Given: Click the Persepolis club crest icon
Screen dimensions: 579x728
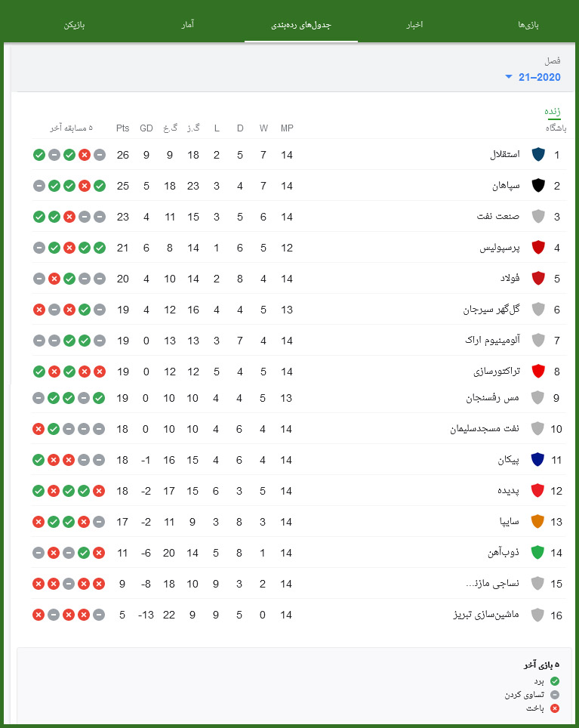Looking at the screenshot, I should [x=537, y=248].
